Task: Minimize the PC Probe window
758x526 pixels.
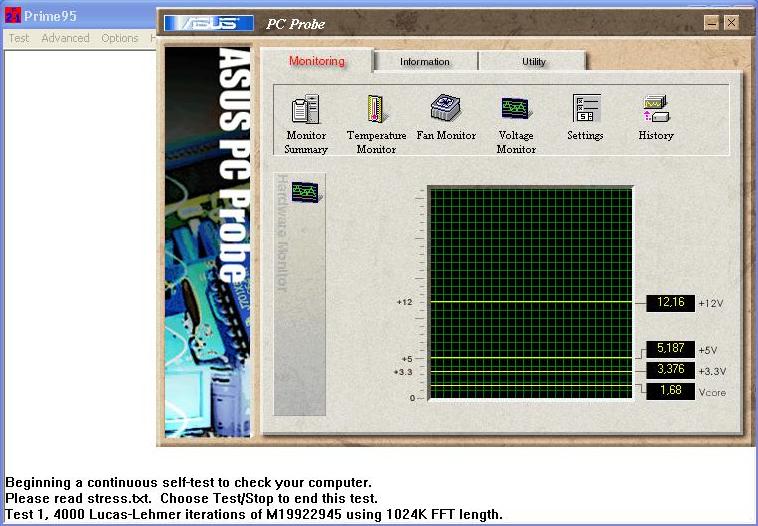Action: click(x=711, y=22)
